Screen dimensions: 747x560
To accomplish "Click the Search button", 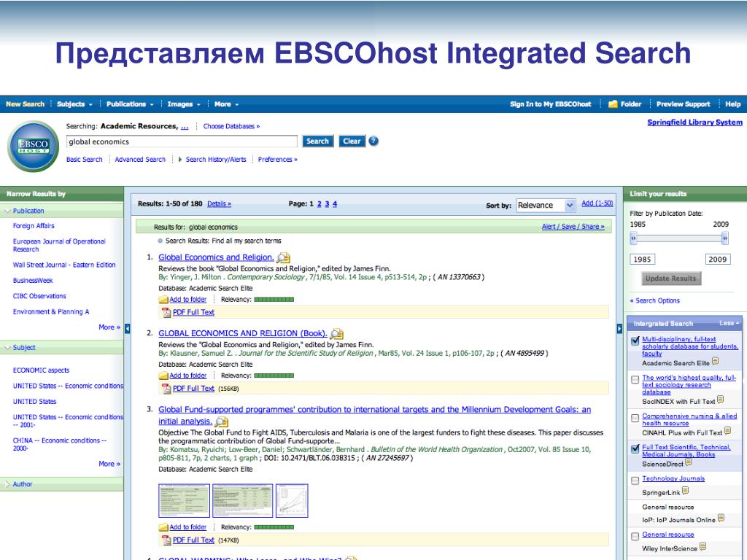I will [x=318, y=141].
